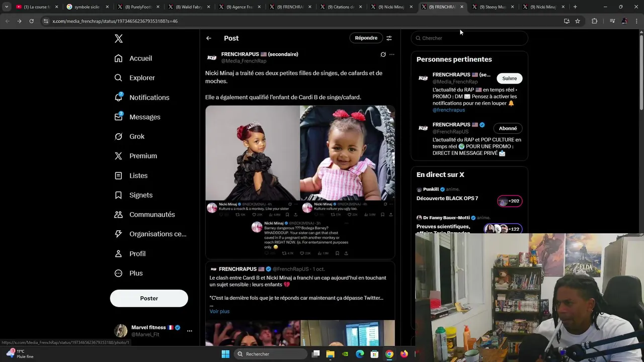Go back in browser history

(x=7, y=21)
